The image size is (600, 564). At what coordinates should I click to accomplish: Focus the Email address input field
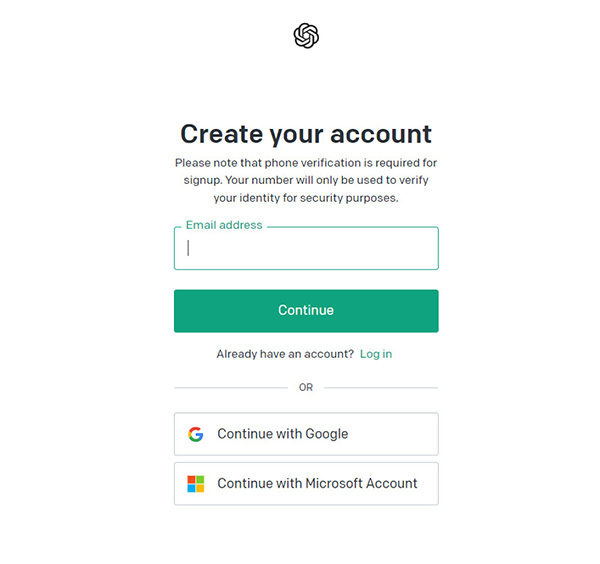pos(306,249)
